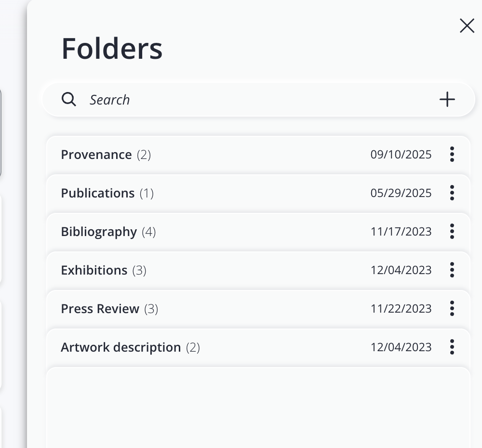Click the plus icon to add folder
The height and width of the screenshot is (448, 482).
(x=447, y=100)
